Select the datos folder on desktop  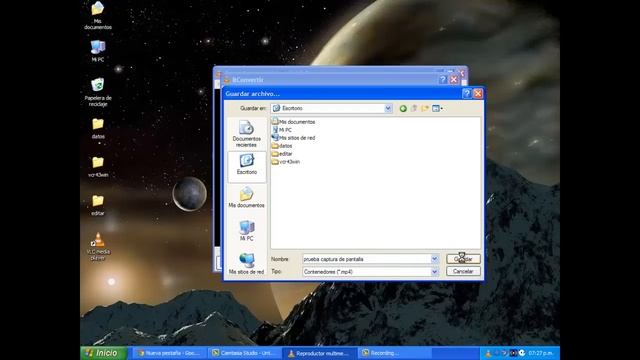point(98,128)
